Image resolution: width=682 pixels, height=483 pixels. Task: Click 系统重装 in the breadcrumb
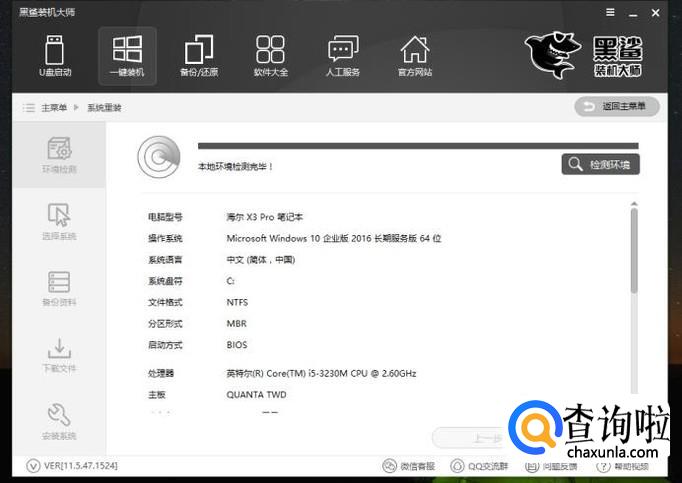104,107
